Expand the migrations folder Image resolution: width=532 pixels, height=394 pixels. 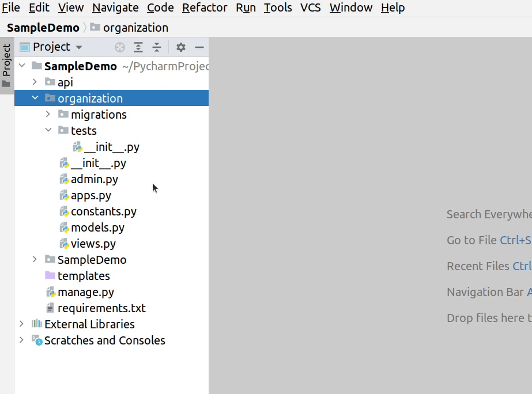[x=48, y=114]
